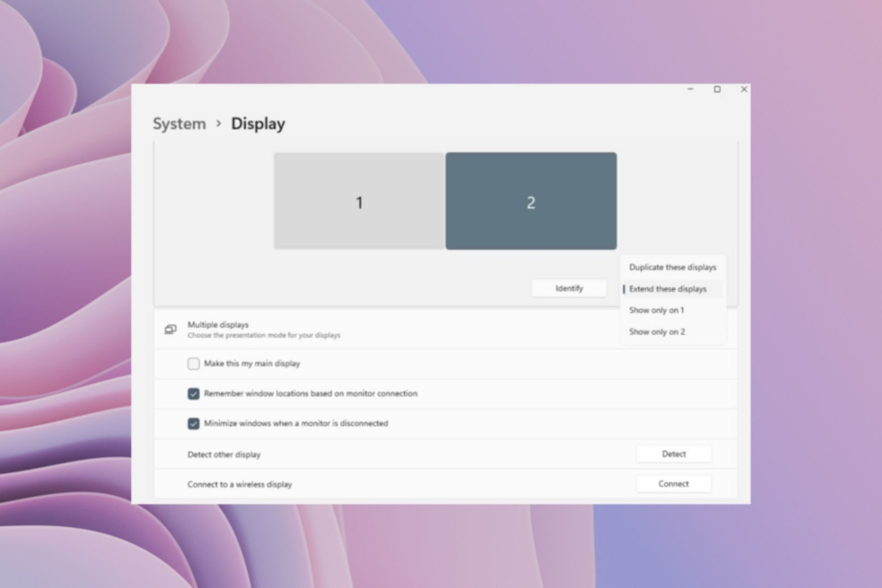Screen dimensions: 882x588
Task: Click the Multiple displays icon
Action: click(170, 329)
